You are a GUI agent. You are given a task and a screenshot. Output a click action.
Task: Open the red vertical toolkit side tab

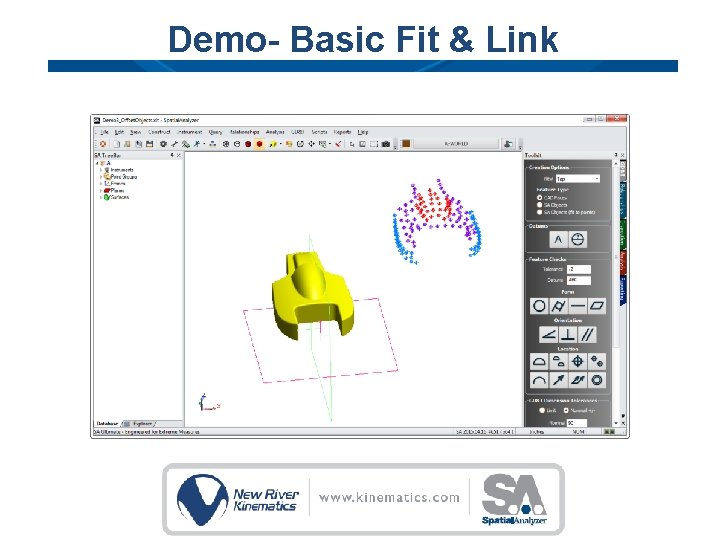[623, 262]
